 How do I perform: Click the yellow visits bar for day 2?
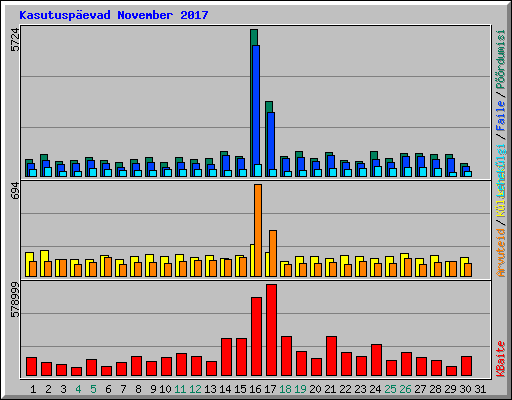[44, 263]
